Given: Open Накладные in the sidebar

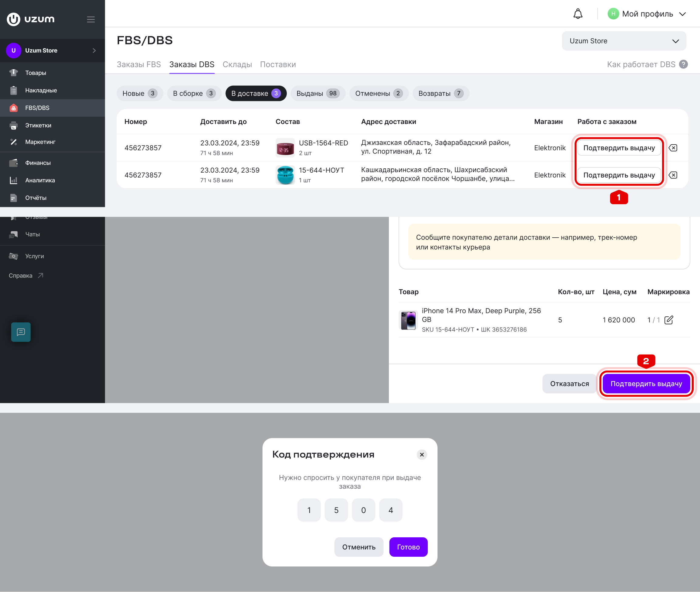Looking at the screenshot, I should tap(52, 90).
